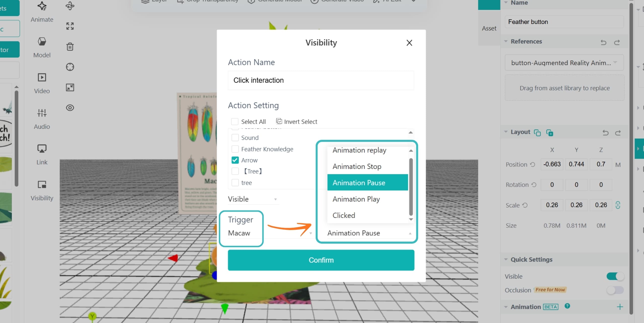Click the eye preview icon
Viewport: 644px width, 323px height.
click(x=70, y=108)
